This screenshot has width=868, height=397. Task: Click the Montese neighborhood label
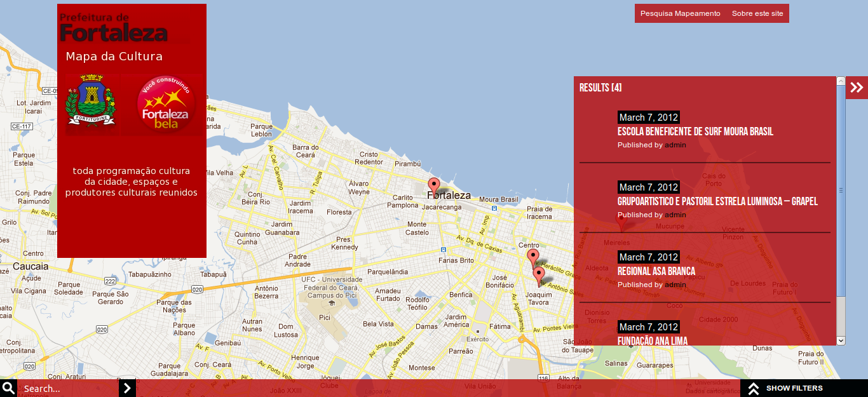422,368
